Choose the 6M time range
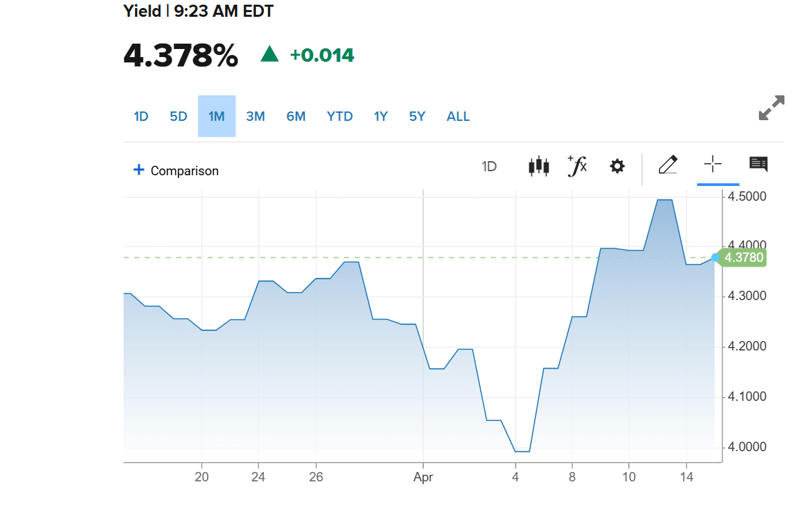The height and width of the screenshot is (521, 812). click(x=296, y=116)
